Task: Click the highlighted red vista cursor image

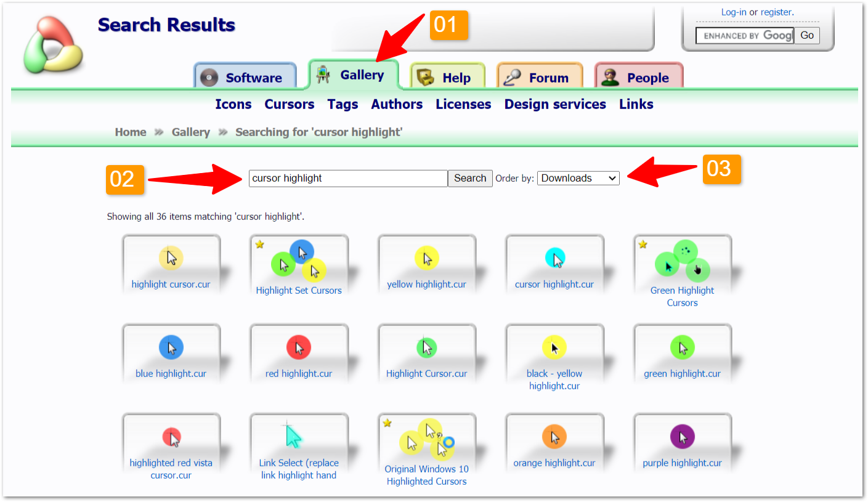Action: pos(172,437)
